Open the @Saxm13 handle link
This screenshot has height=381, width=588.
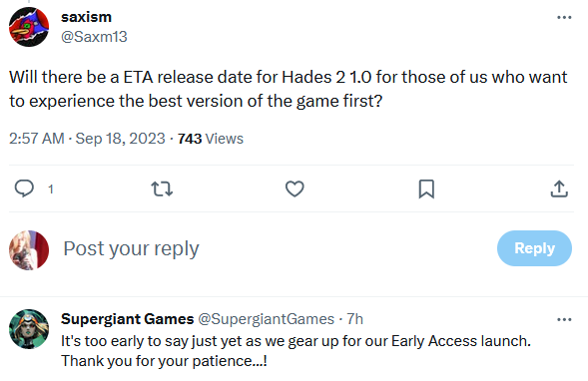point(94,37)
